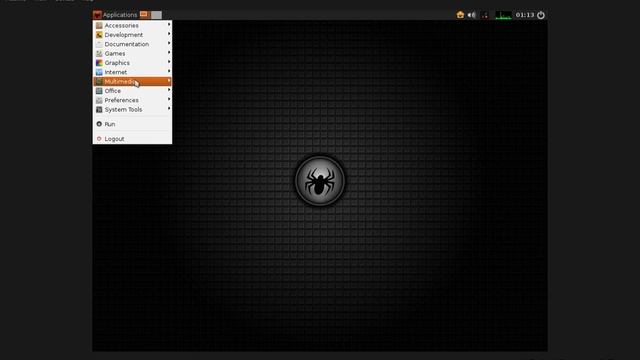Switch to the grey second workspace
This screenshot has height=360, width=640.
(x=156, y=15)
